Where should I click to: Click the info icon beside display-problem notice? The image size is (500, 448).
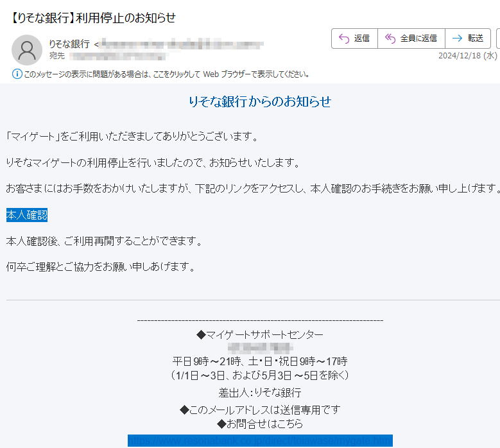[17, 74]
